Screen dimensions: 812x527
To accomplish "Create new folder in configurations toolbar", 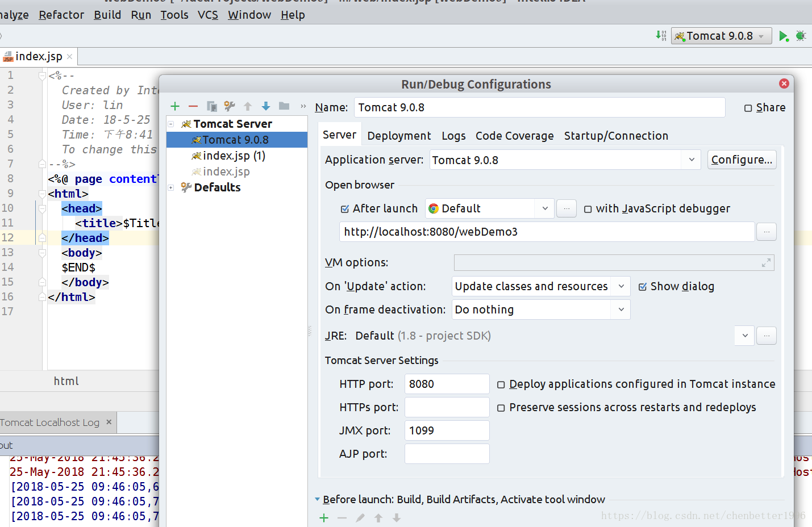I will (x=284, y=106).
